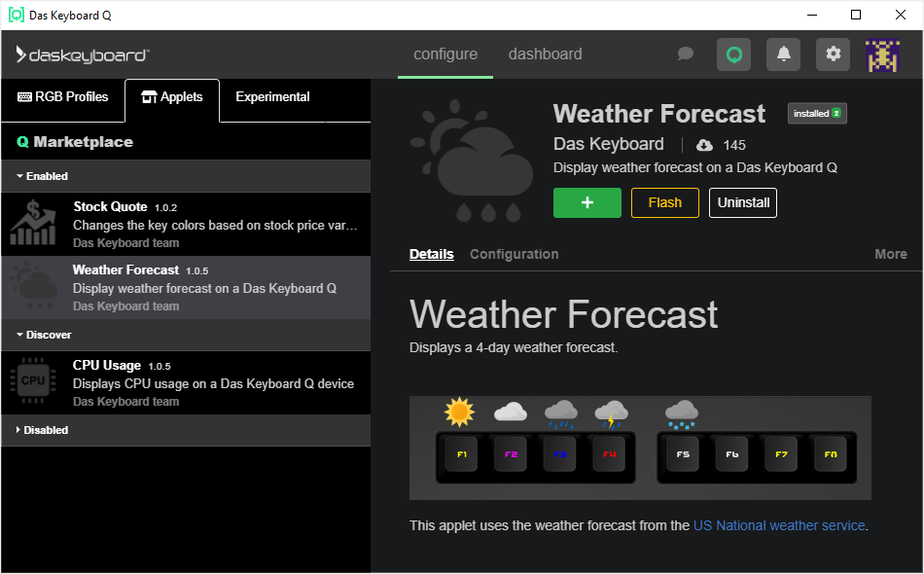
Task: Select the CPU Usage chip icon
Action: point(33,381)
